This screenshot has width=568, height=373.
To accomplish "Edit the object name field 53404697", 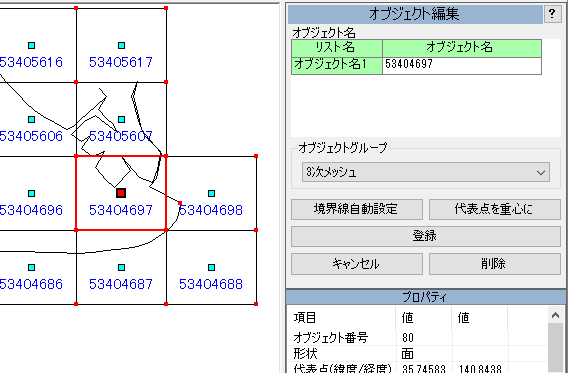I will [462, 65].
